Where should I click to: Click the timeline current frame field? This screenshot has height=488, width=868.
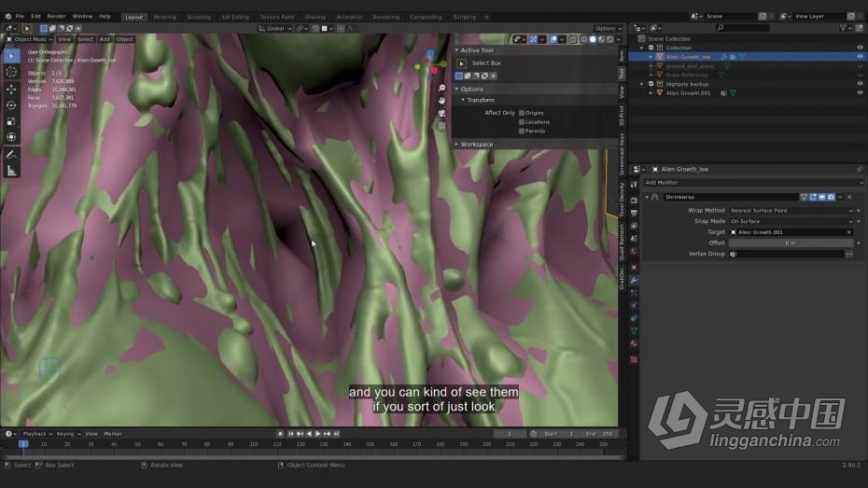tap(510, 434)
